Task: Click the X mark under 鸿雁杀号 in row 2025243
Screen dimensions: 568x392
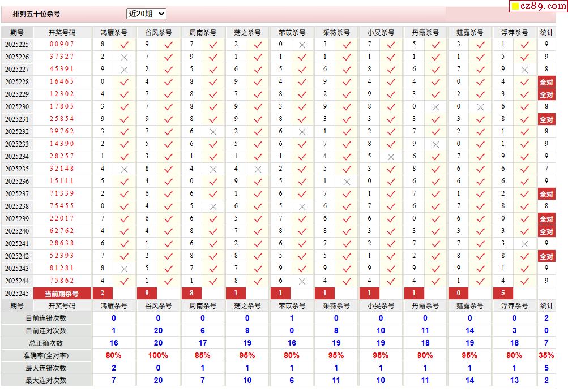Action: [x=124, y=269]
